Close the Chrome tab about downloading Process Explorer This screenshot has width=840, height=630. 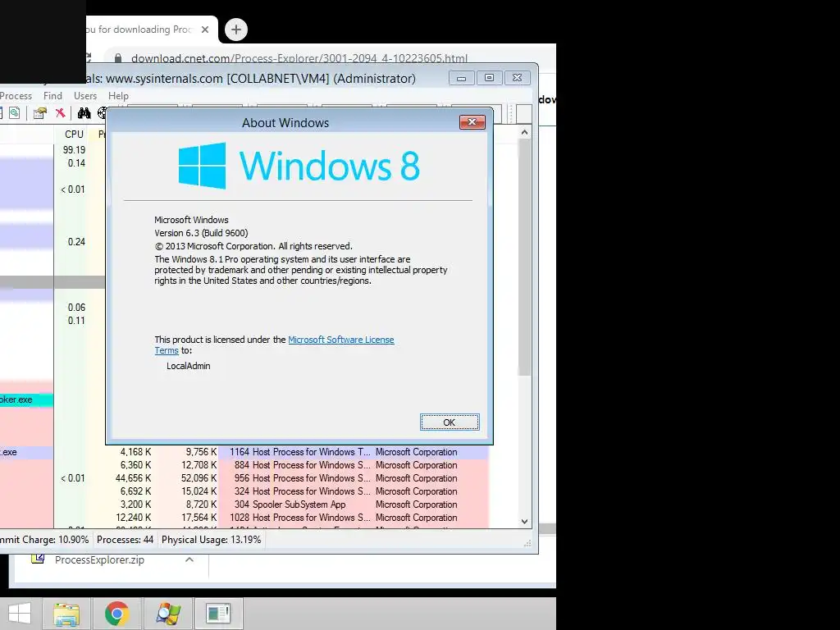(204, 30)
